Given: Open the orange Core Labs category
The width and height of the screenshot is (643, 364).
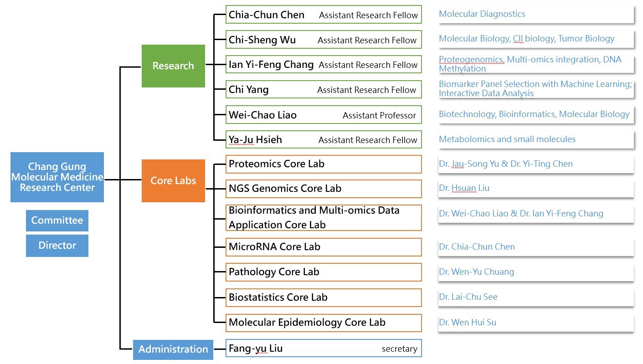Looking at the screenshot, I should point(173,180).
